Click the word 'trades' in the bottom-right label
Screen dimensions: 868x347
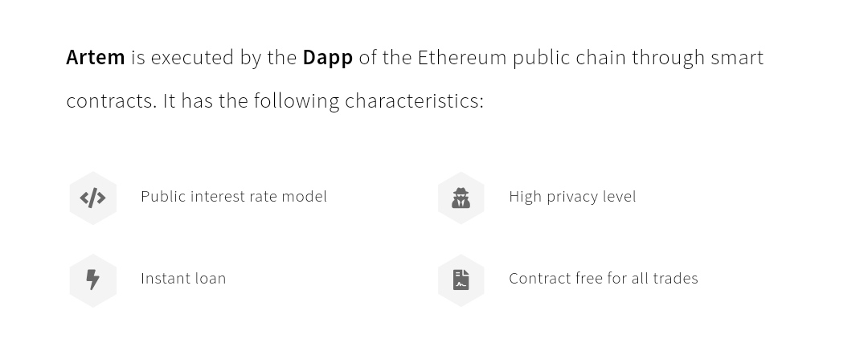tap(675, 278)
